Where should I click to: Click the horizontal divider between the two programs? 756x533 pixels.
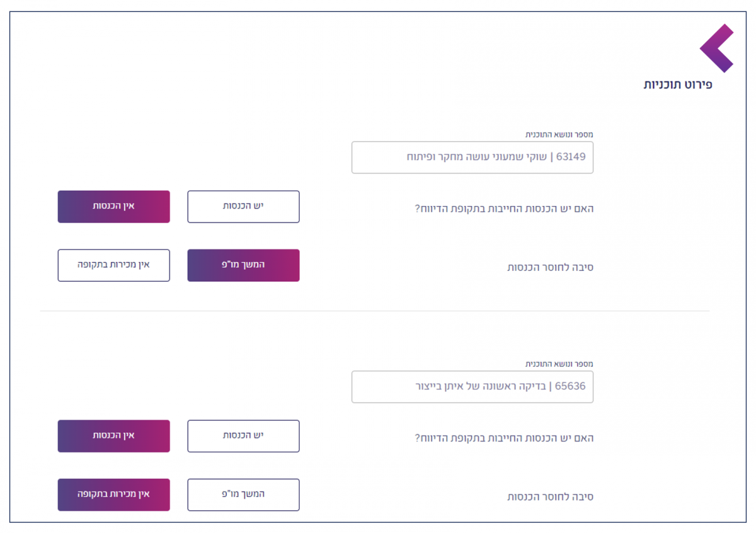[x=375, y=311]
